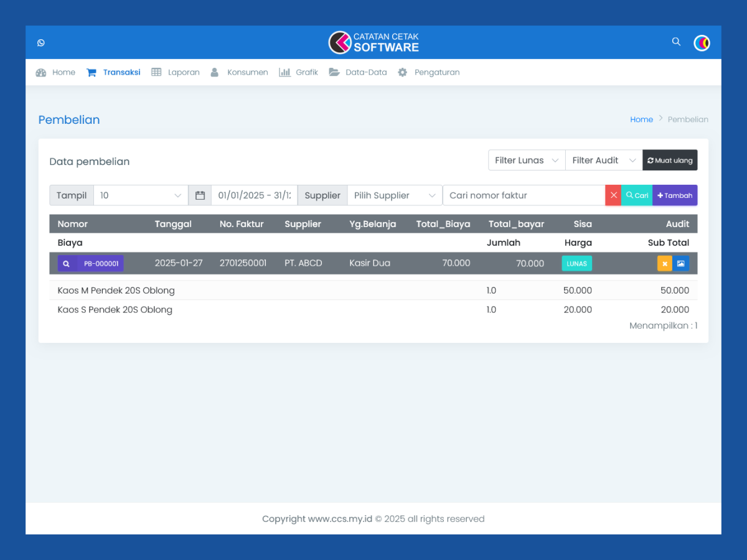This screenshot has height=560, width=747.
Task: Click the 50.000 sub total value
Action: pos(675,291)
